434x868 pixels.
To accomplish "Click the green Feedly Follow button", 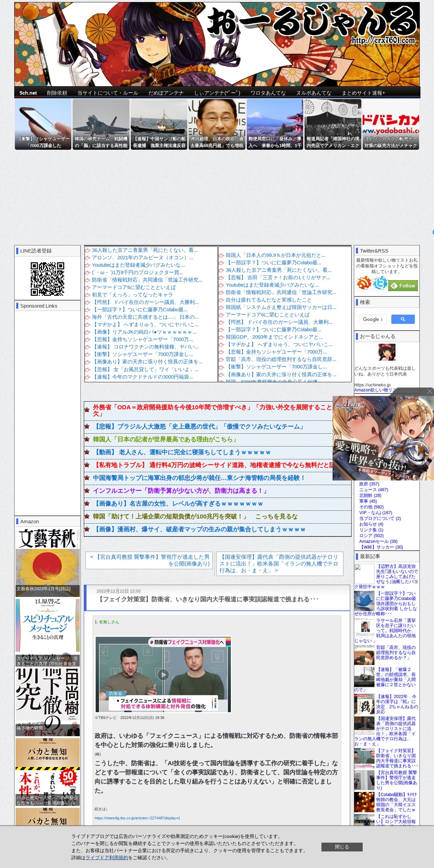I will tap(403, 286).
